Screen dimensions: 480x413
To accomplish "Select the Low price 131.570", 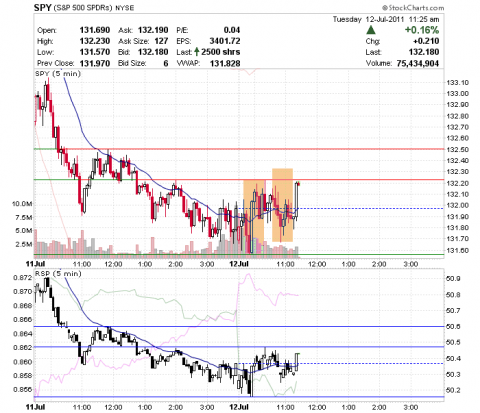I will 95,52.
